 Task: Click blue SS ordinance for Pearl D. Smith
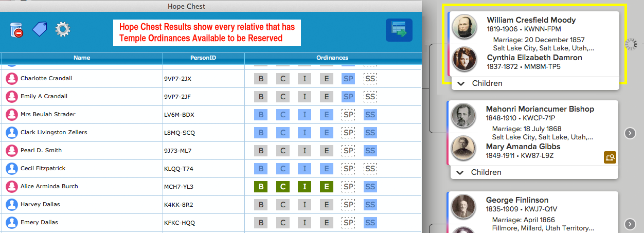370,151
